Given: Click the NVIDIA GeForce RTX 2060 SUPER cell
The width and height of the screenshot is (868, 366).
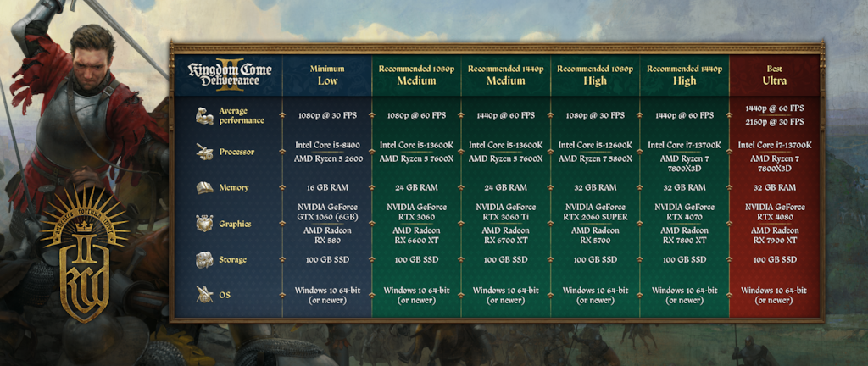Looking at the screenshot, I should pos(595,213).
